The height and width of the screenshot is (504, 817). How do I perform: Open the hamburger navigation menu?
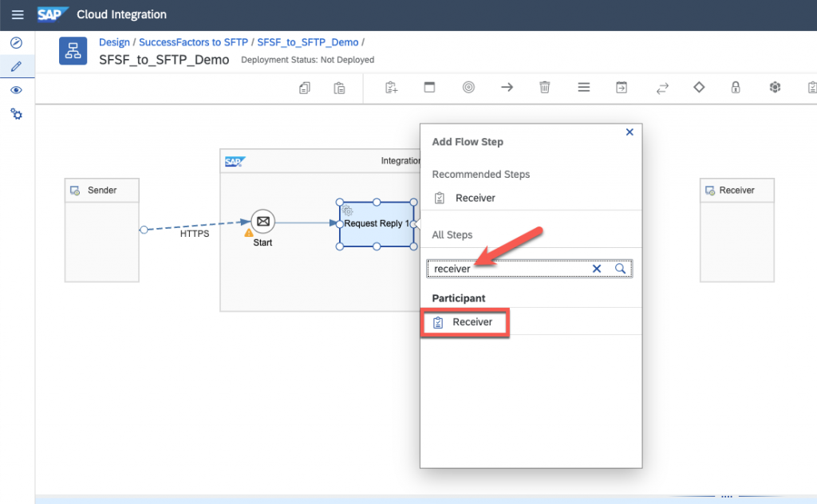coord(18,15)
